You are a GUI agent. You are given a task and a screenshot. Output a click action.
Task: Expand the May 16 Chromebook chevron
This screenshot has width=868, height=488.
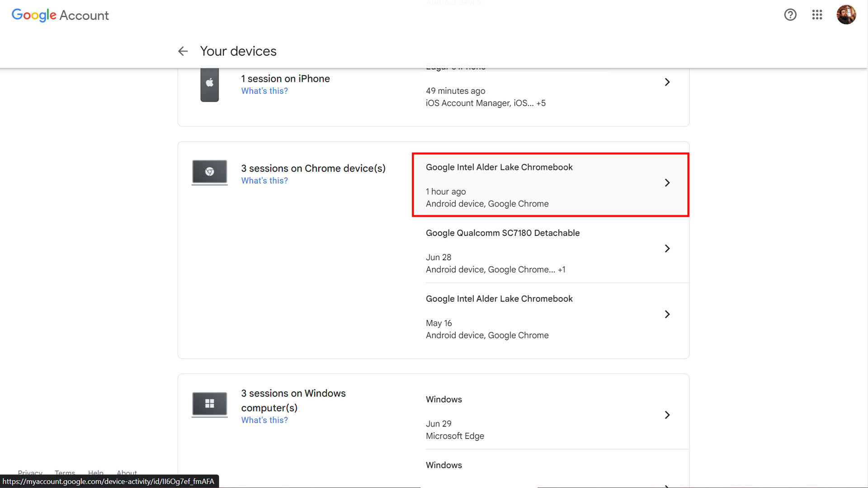667,314
